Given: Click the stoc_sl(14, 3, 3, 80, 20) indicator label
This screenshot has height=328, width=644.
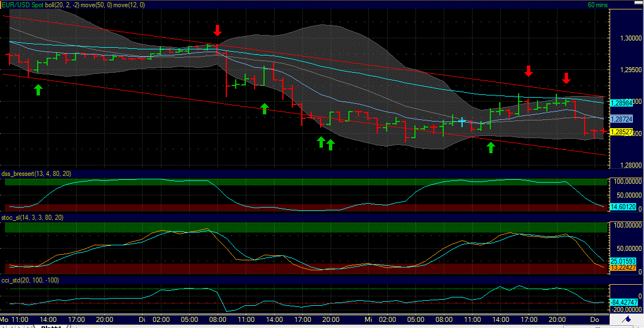Looking at the screenshot, I should (33, 218).
